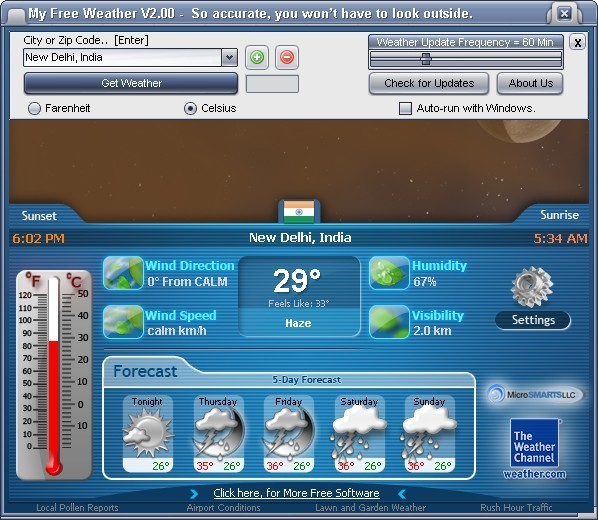
Task: Click the '2.0 km' visibility value
Action: click(x=432, y=331)
